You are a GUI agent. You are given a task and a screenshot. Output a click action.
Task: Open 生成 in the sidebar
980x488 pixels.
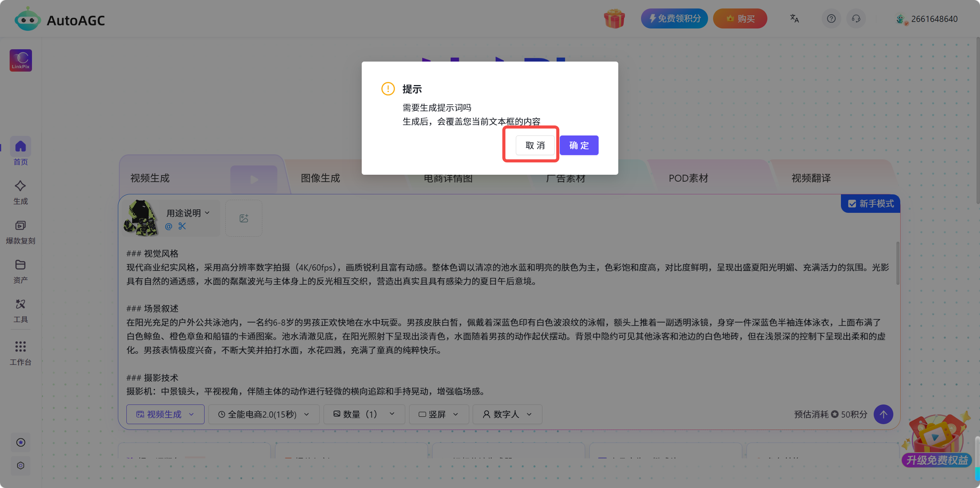click(20, 192)
